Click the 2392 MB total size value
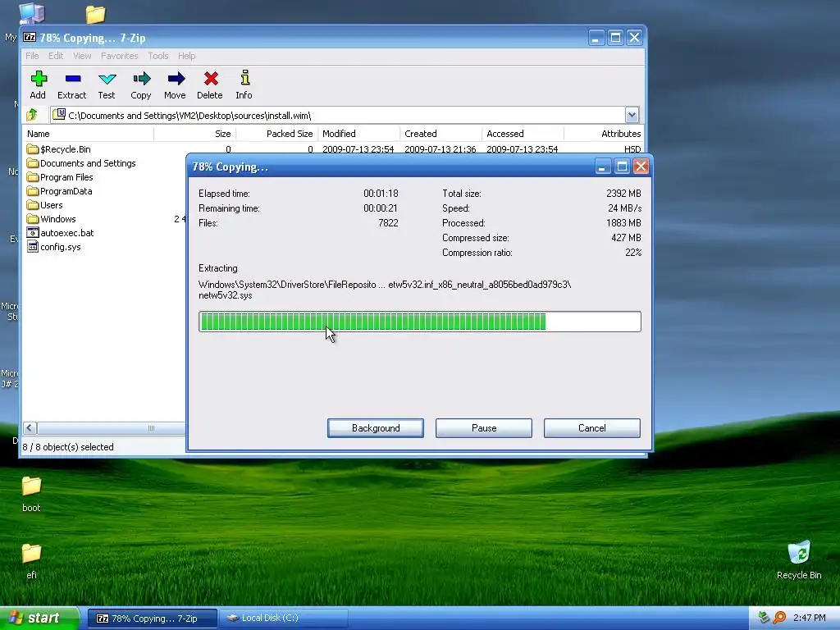This screenshot has height=630, width=840. (x=623, y=193)
